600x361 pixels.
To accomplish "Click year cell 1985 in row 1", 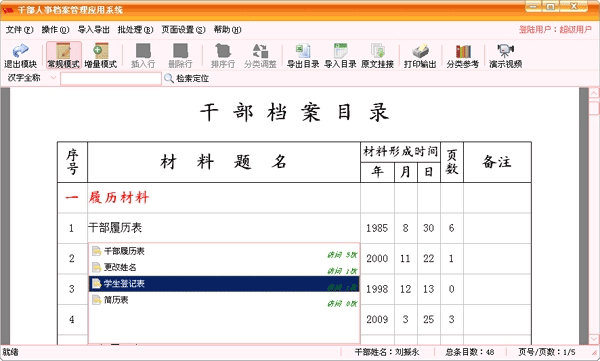I will (377, 228).
